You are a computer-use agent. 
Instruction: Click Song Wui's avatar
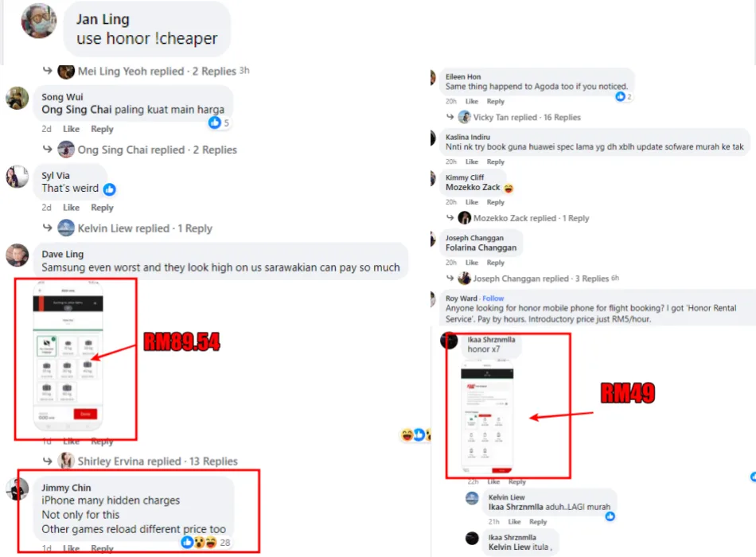pyautogui.click(x=18, y=98)
